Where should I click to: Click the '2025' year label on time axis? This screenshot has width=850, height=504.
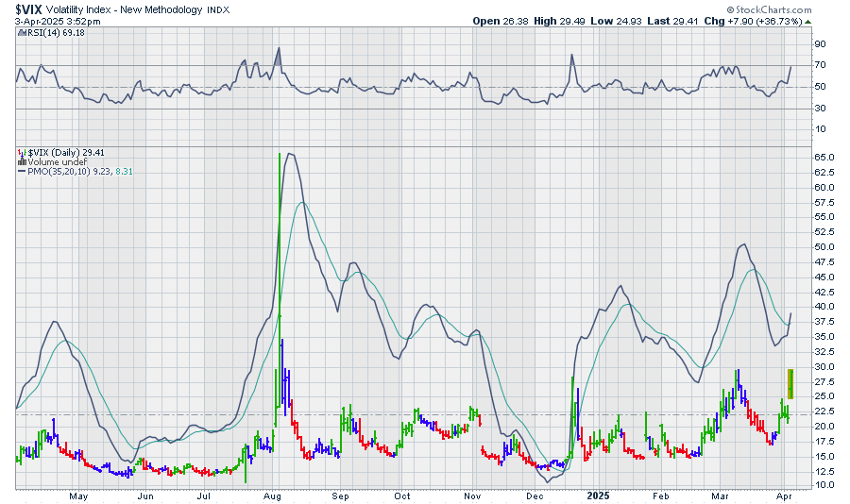[598, 496]
